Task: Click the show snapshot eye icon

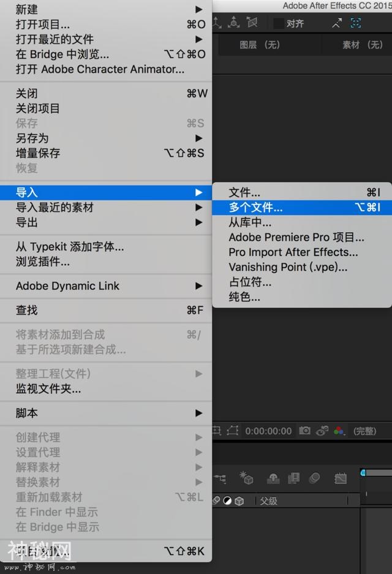Action: (322, 431)
